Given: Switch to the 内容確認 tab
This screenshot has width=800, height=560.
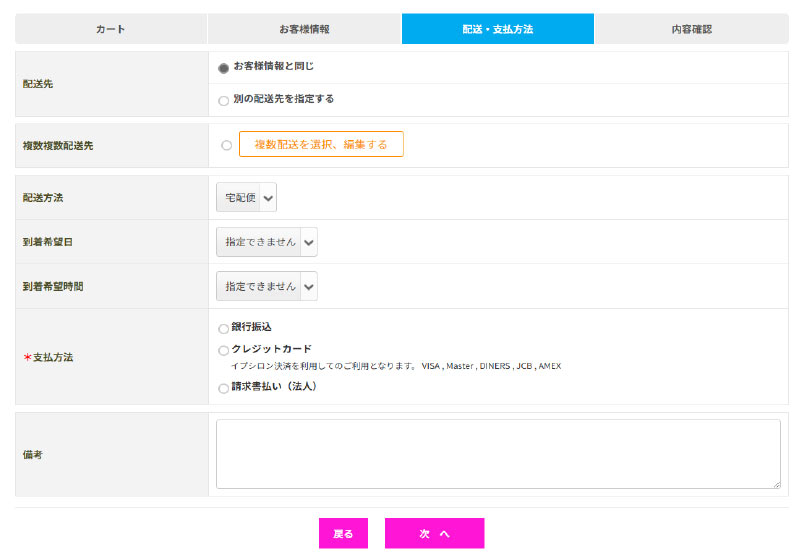Looking at the screenshot, I should point(692,29).
